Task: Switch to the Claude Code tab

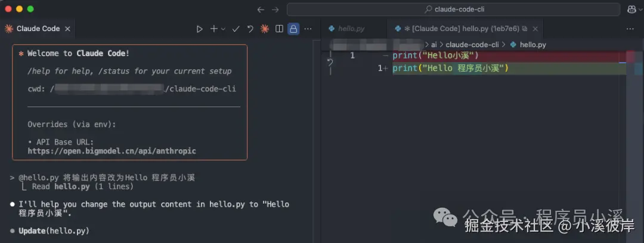Action: [38, 29]
